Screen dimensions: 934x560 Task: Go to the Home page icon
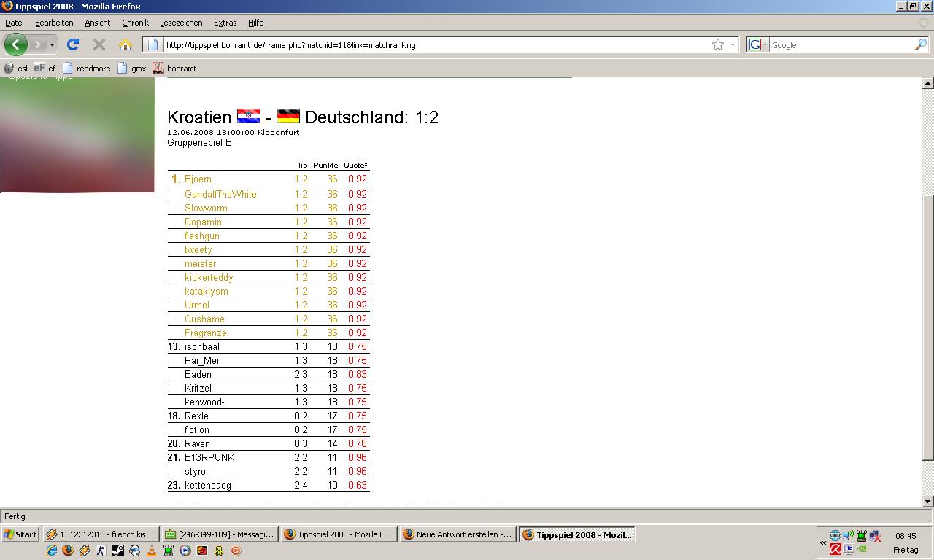(126, 44)
